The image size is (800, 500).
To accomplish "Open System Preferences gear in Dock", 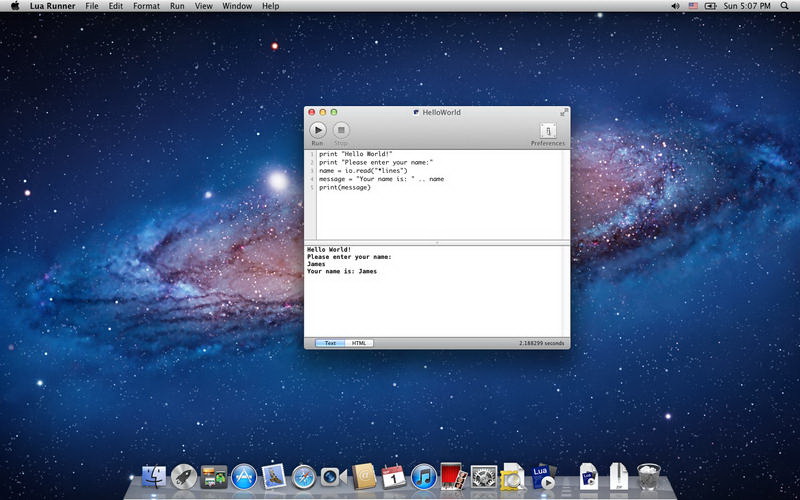I will click(484, 478).
